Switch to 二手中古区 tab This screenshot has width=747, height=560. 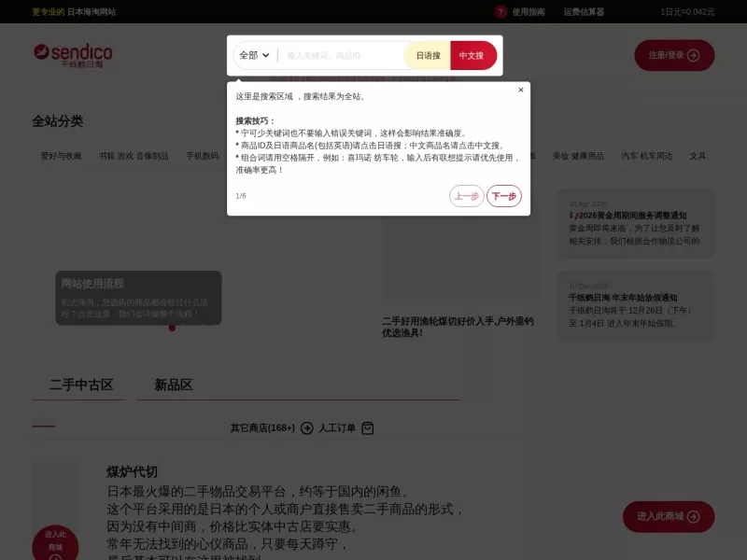coord(81,385)
